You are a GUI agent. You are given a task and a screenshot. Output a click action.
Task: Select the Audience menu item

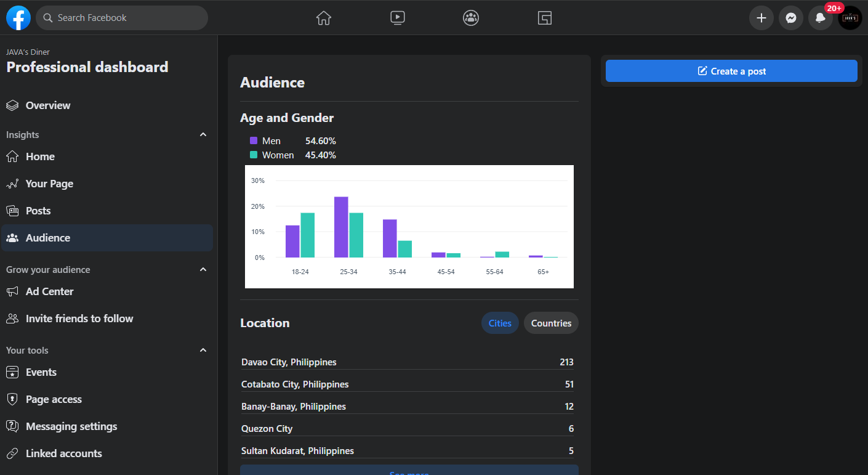tap(106, 238)
